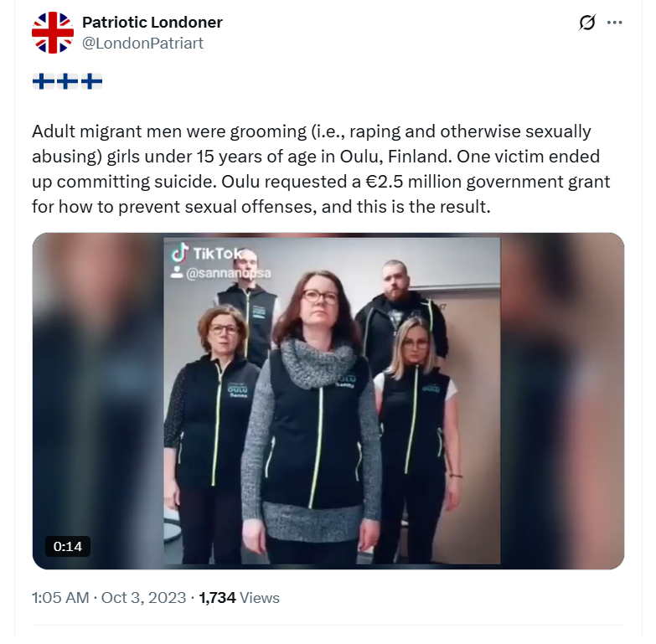Click the first Finnish flag emoji

[x=43, y=81]
